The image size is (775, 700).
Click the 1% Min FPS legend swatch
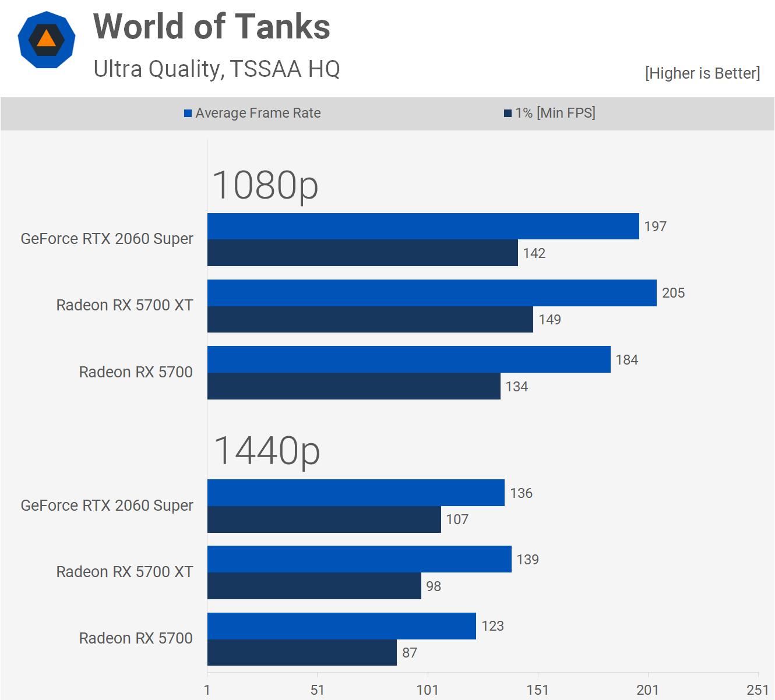click(x=508, y=113)
